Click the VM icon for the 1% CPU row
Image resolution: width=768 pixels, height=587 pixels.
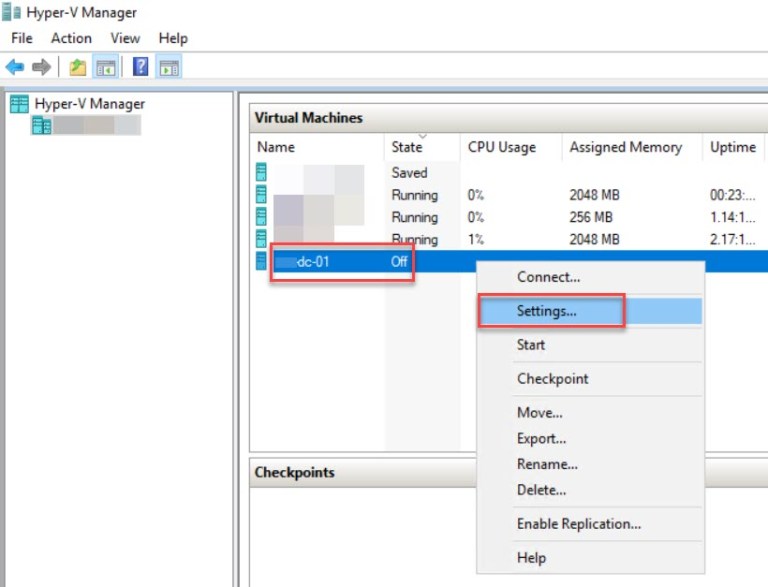click(x=262, y=239)
